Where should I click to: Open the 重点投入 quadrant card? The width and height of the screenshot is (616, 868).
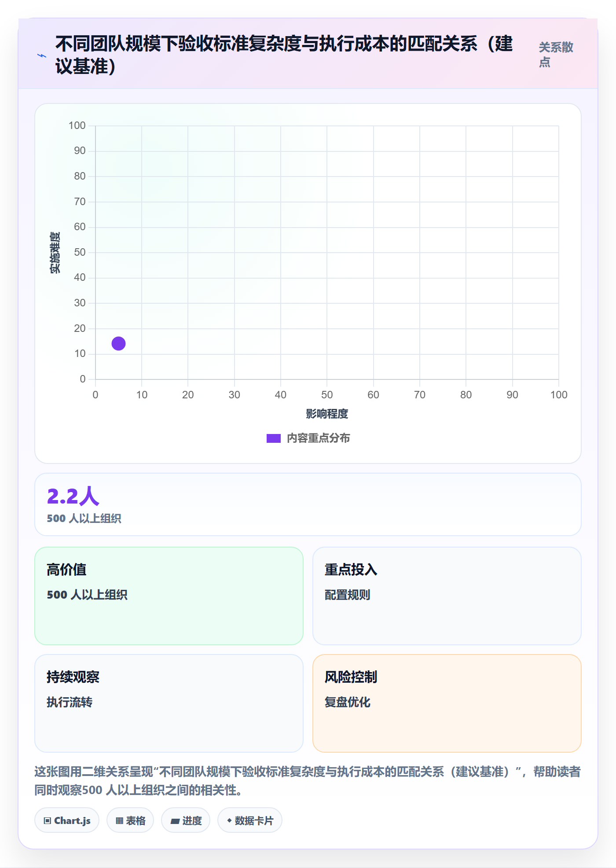[447, 596]
